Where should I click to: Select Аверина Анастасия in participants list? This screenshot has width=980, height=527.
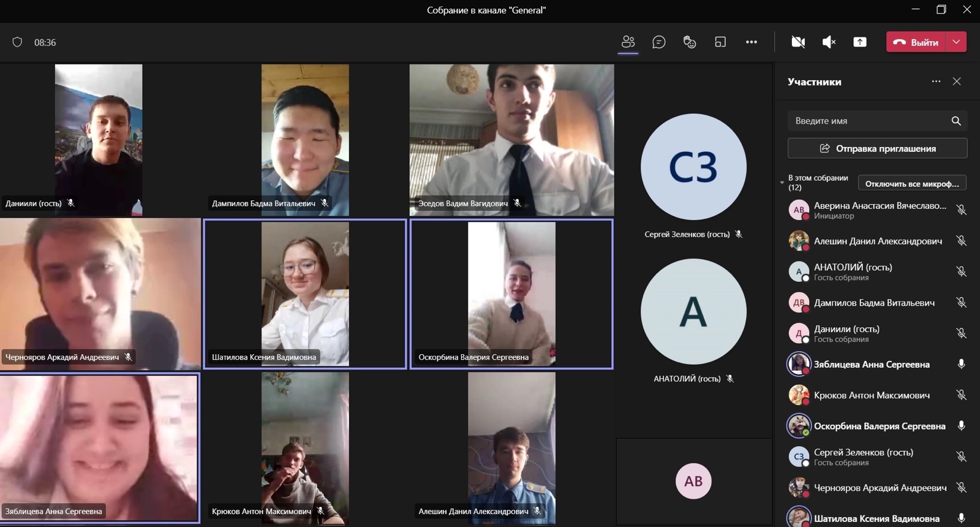pyautogui.click(x=880, y=207)
